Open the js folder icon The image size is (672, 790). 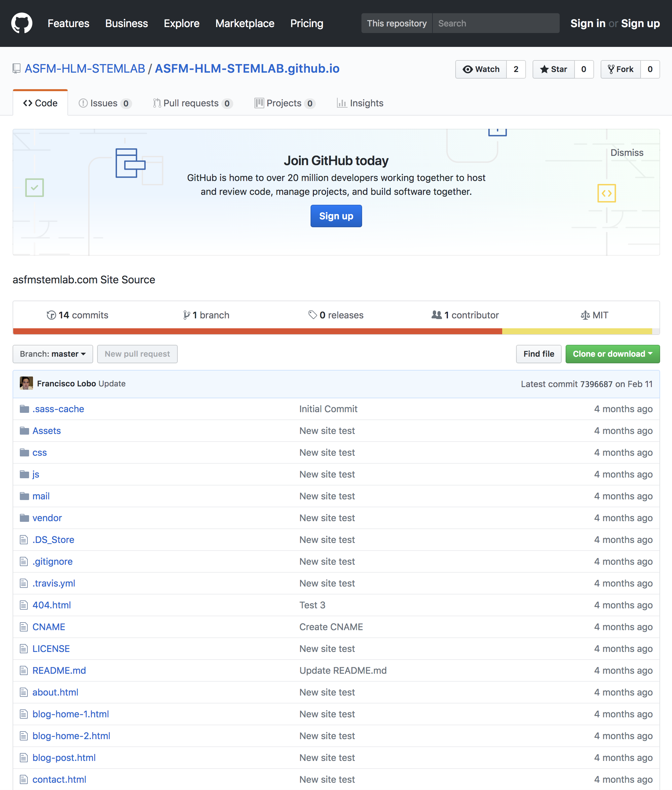[x=24, y=474]
